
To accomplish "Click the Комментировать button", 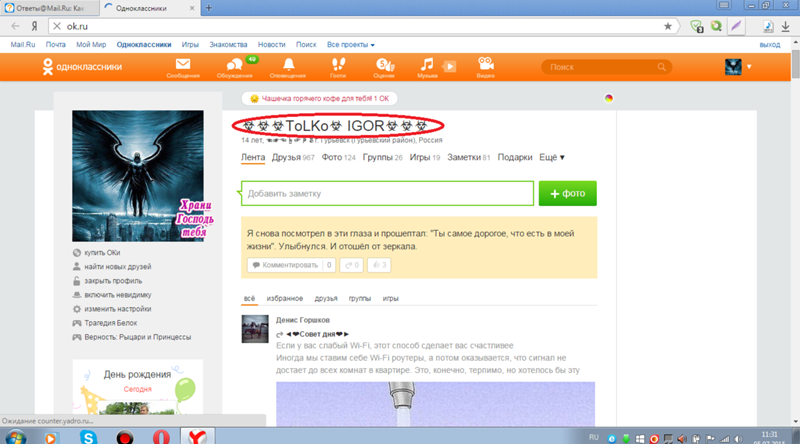I will (291, 265).
